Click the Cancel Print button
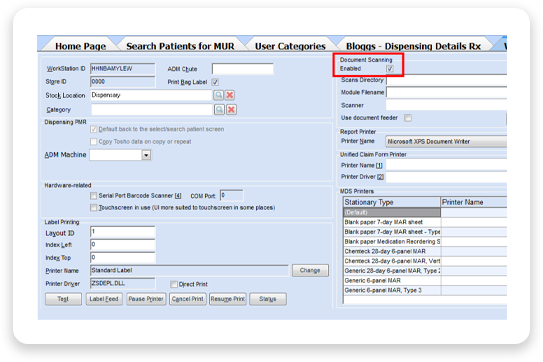Viewport: 543px width, 362px height. point(188,299)
